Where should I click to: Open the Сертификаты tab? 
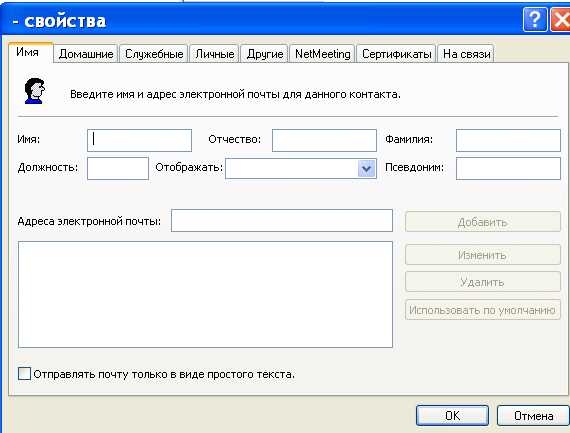397,54
